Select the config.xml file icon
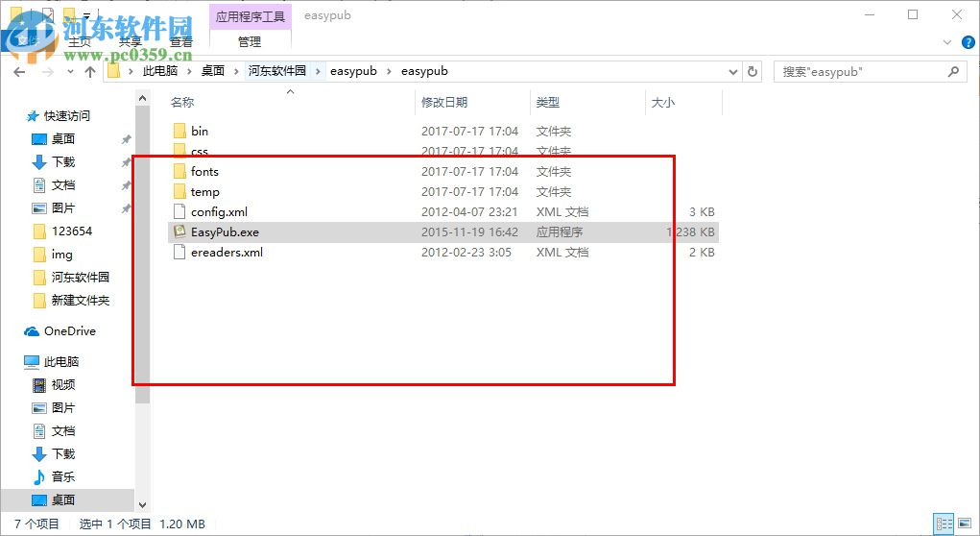980x536 pixels. coord(179,211)
